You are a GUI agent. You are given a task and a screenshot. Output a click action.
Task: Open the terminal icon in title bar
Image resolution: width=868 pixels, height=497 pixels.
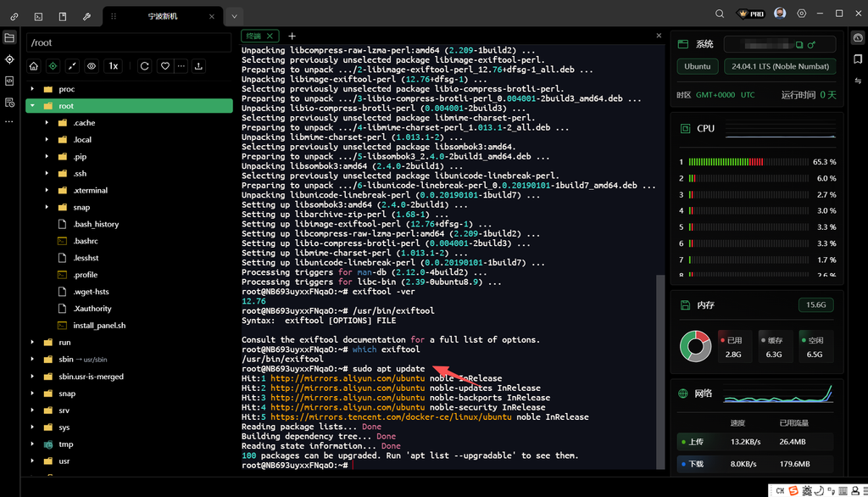pyautogui.click(x=38, y=17)
